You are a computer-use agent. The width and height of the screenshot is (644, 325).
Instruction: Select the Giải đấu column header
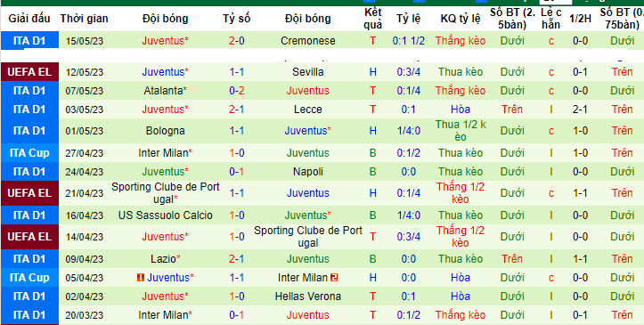click(x=29, y=19)
